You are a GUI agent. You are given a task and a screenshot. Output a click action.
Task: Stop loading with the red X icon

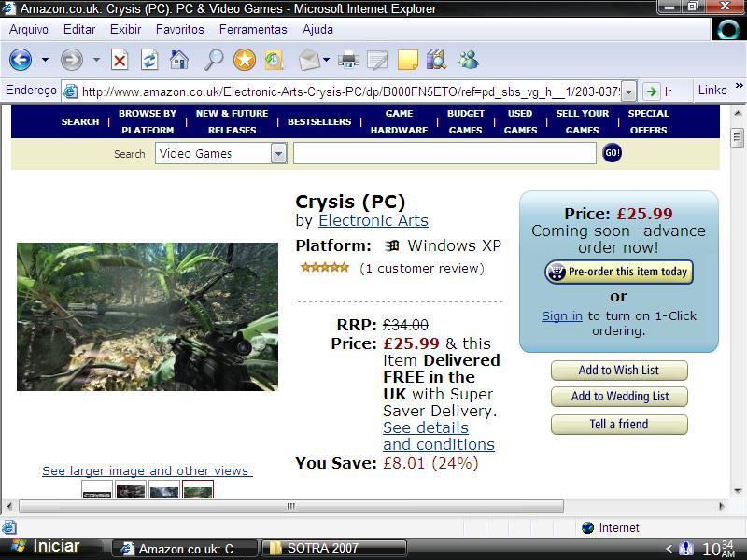[120, 60]
